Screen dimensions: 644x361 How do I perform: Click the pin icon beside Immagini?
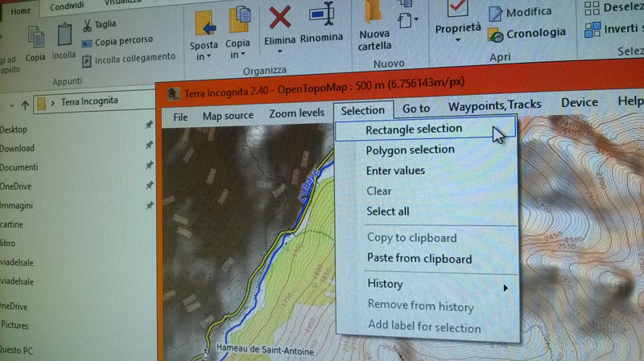[x=149, y=205]
